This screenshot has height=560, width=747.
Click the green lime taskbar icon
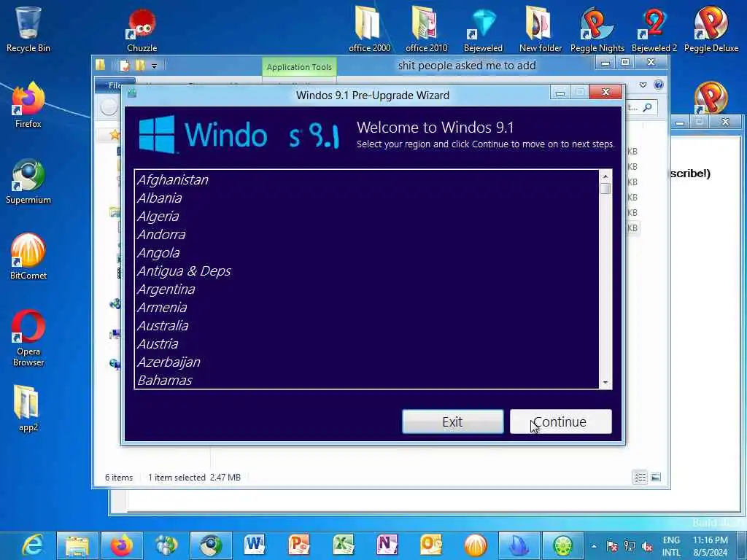point(563,545)
